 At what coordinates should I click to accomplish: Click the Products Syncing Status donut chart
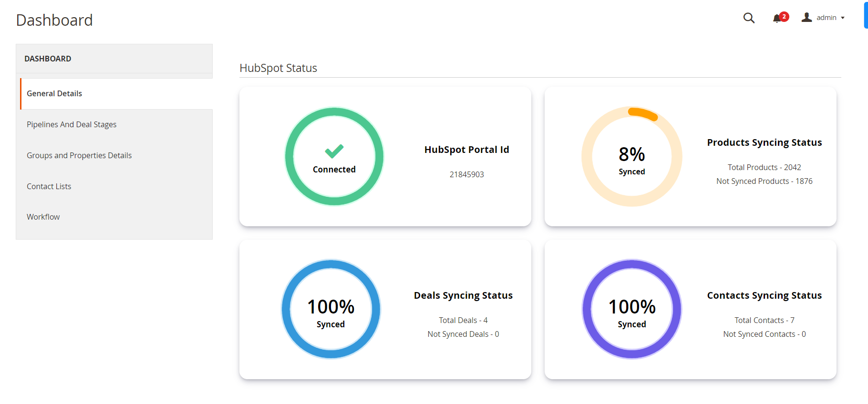click(x=631, y=156)
